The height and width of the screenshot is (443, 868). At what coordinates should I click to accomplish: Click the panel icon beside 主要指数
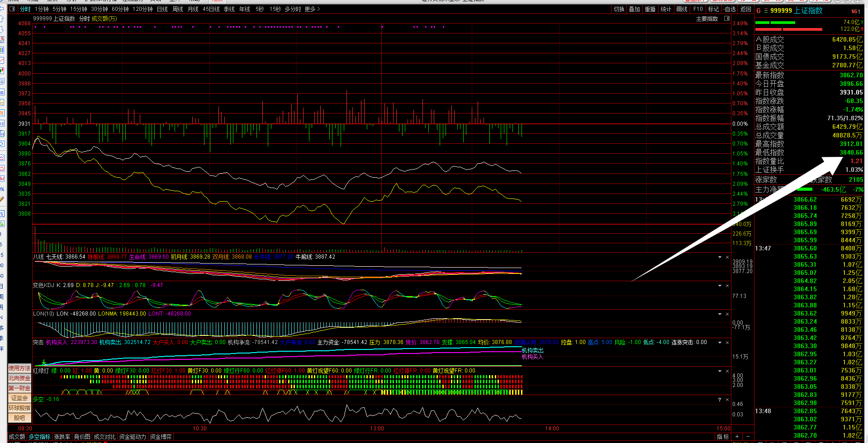tap(726, 19)
